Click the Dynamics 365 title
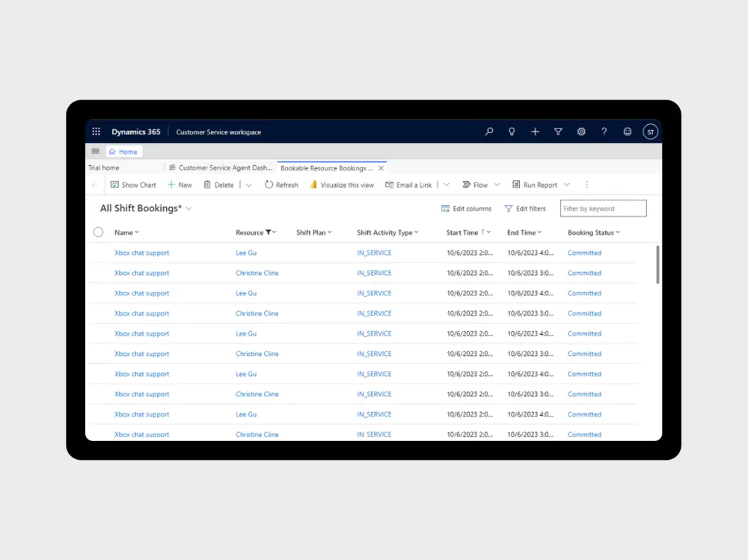This screenshot has height=560, width=748. [136, 132]
